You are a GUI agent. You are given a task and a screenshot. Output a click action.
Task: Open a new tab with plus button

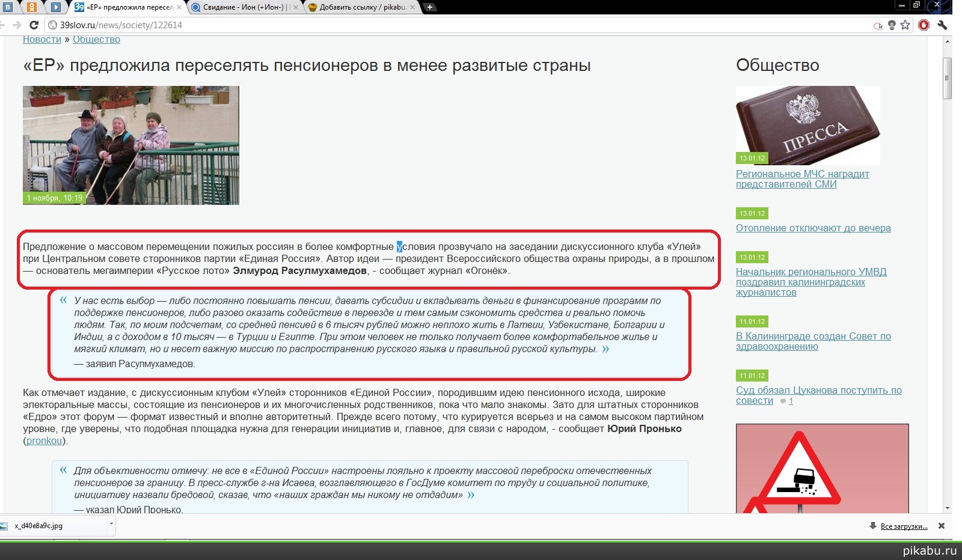pos(430,7)
